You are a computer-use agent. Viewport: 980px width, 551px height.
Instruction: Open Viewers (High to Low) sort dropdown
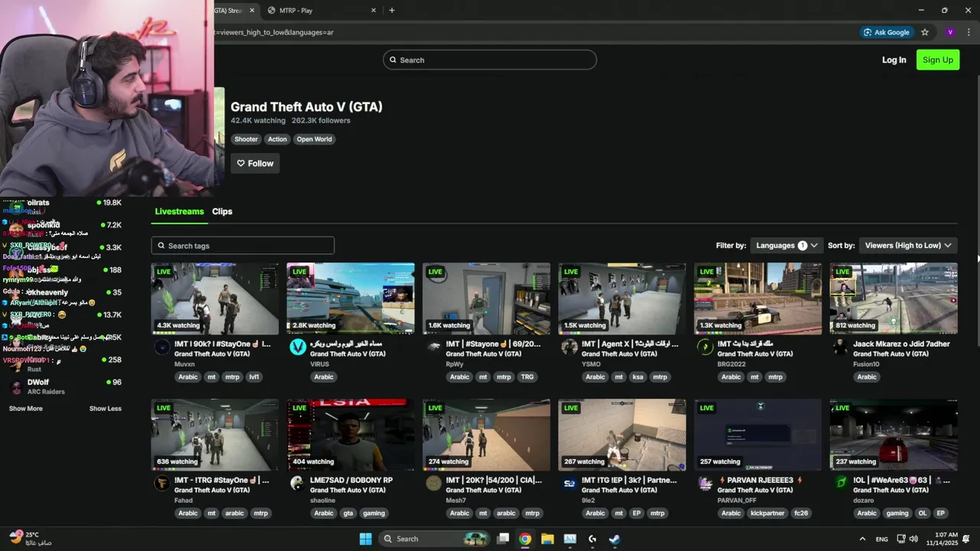coord(908,246)
